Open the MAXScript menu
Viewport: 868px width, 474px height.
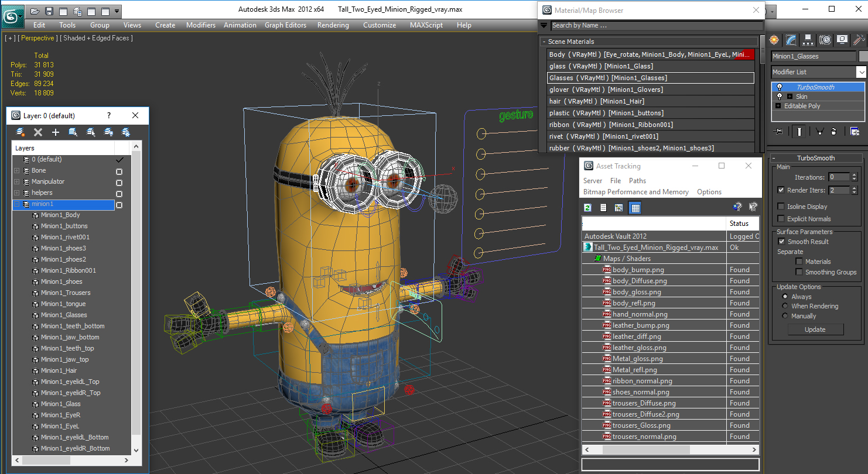coord(427,25)
